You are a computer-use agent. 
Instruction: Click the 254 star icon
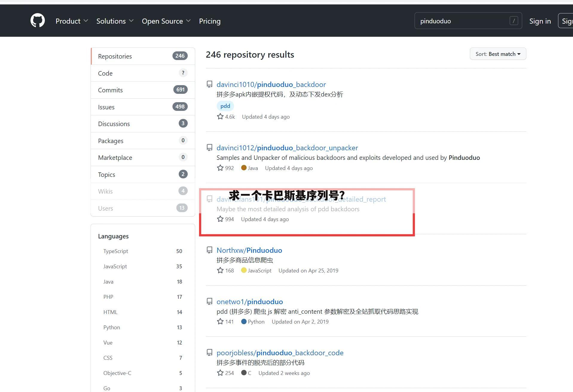click(220, 373)
